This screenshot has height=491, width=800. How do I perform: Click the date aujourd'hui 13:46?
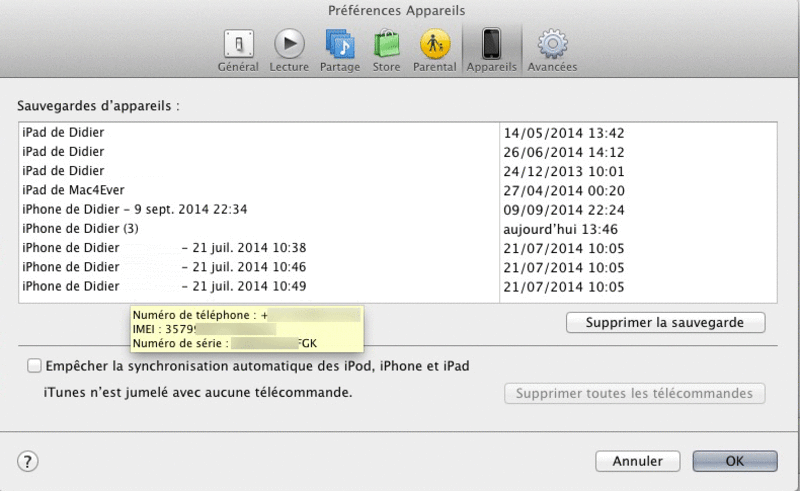point(560,230)
